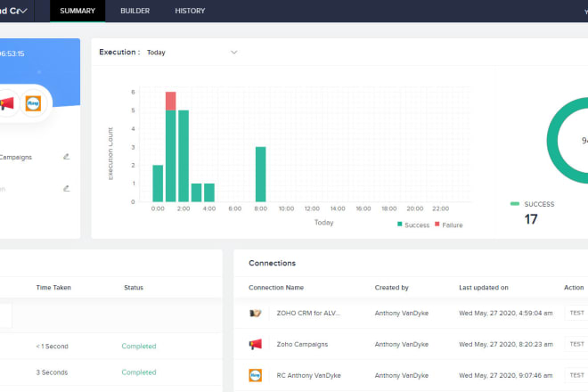Select the Zoho Campaigns connection name
Viewport: 588px width, 392px height.
coord(302,344)
